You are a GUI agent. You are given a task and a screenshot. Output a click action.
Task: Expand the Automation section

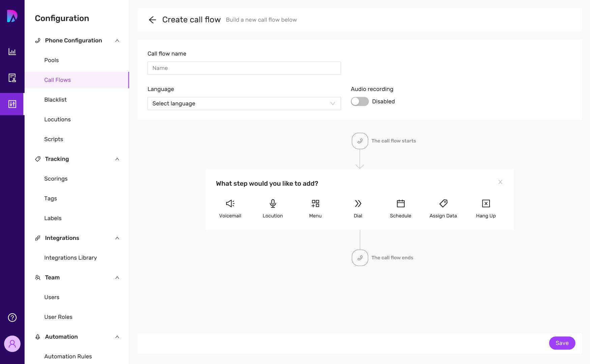(117, 336)
